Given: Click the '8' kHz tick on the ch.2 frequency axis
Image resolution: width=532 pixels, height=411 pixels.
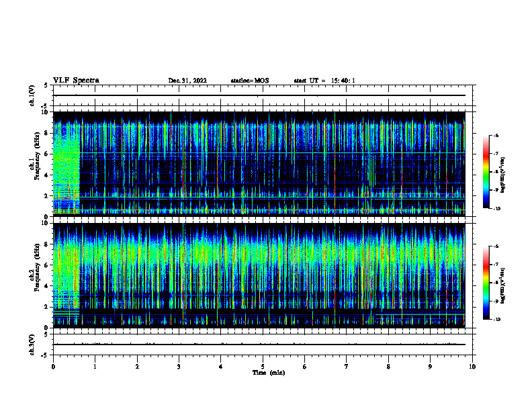Looking at the screenshot, I should pyautogui.click(x=47, y=244).
